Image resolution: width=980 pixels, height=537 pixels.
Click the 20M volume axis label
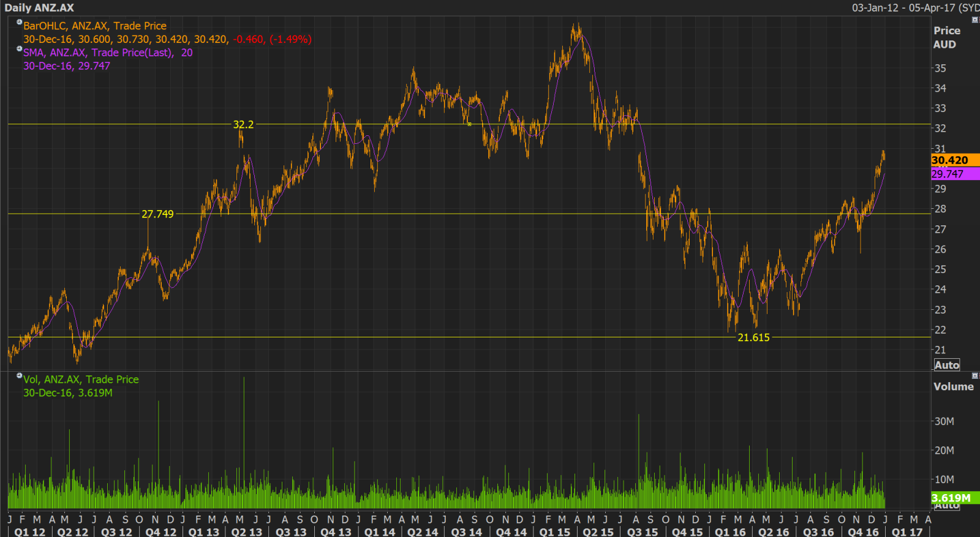click(x=944, y=450)
